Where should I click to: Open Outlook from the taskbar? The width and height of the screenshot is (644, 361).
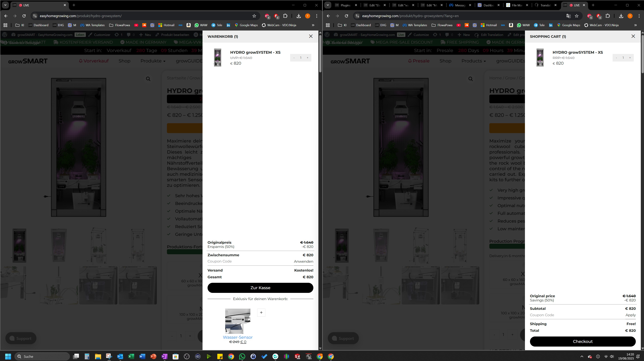(120, 356)
